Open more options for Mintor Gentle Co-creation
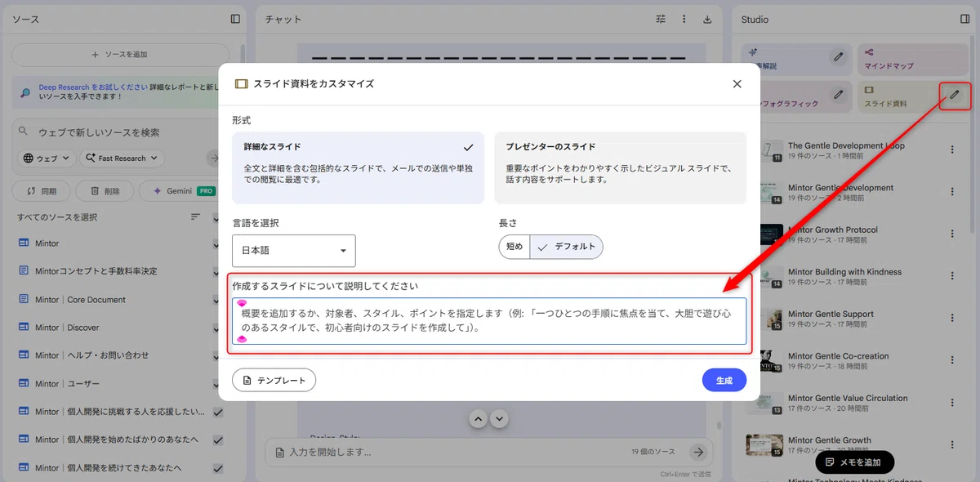 click(952, 360)
